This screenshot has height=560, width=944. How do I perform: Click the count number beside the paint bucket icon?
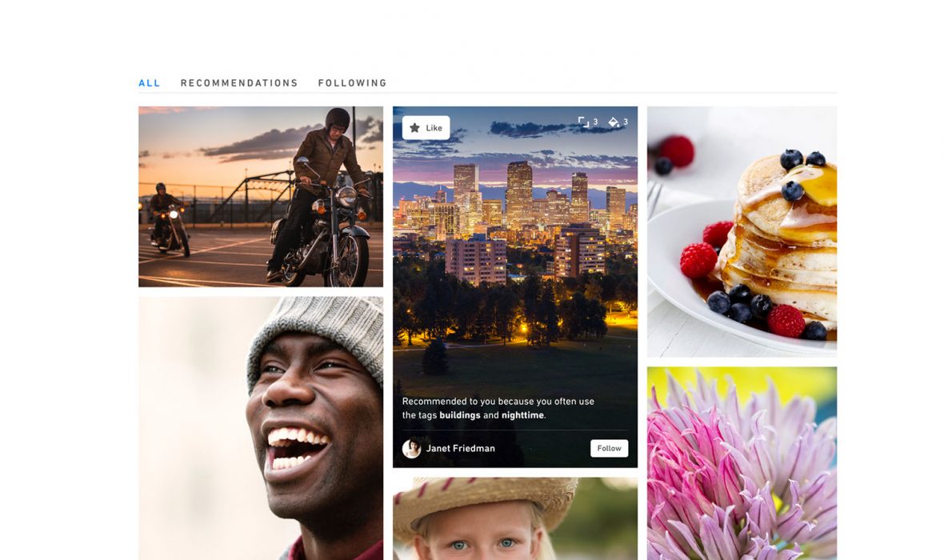tap(626, 122)
